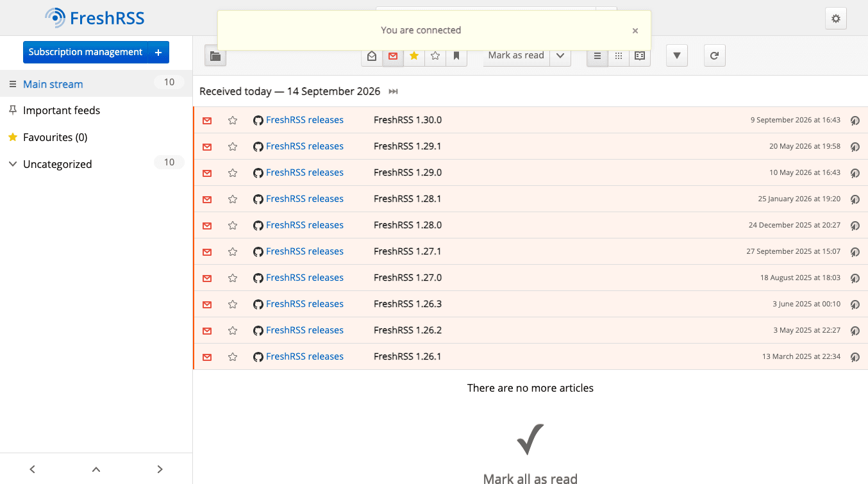Jump to top with the up arrow
Viewport: 868px width, 484px height.
[x=96, y=469]
